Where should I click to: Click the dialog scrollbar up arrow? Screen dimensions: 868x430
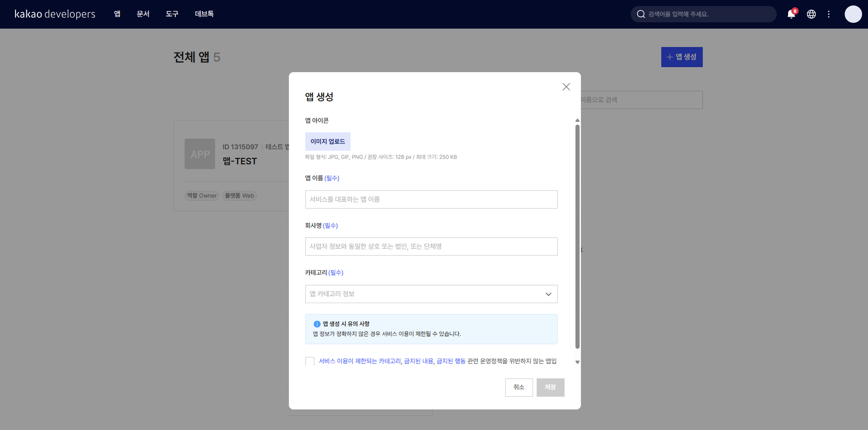click(577, 121)
